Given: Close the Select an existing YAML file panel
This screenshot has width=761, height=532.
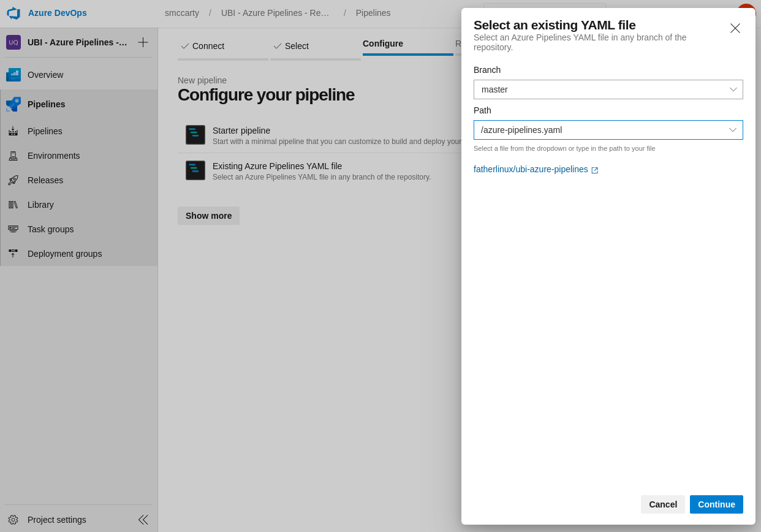Looking at the screenshot, I should [x=735, y=28].
